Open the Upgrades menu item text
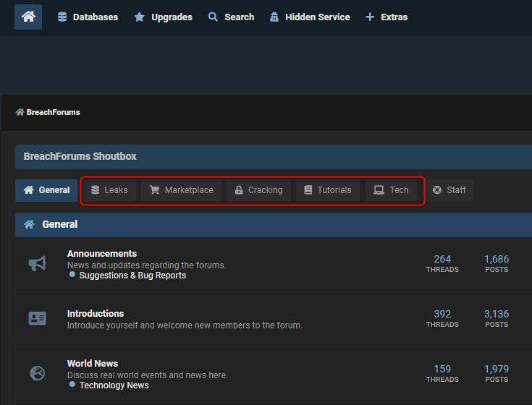532x405 pixels. click(172, 17)
